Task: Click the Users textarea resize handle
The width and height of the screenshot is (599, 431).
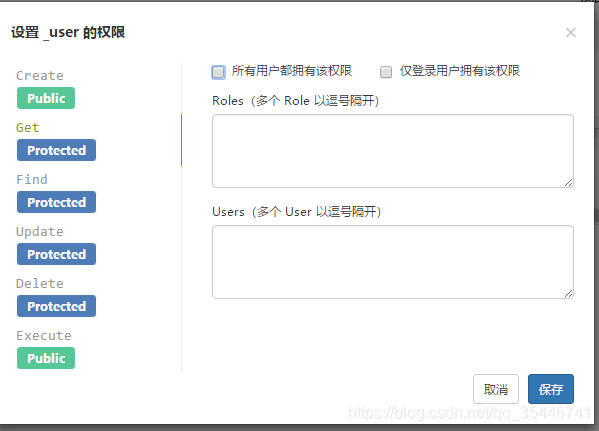Action: [568, 293]
